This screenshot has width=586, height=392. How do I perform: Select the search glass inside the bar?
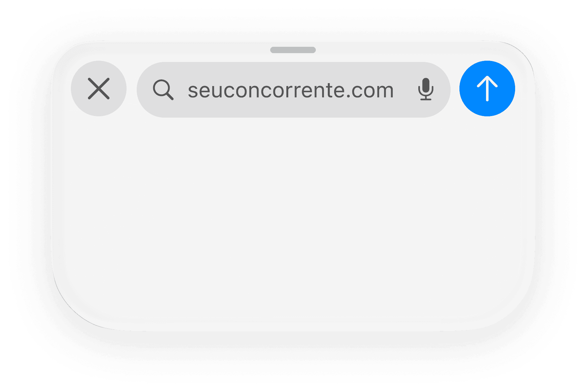(163, 90)
